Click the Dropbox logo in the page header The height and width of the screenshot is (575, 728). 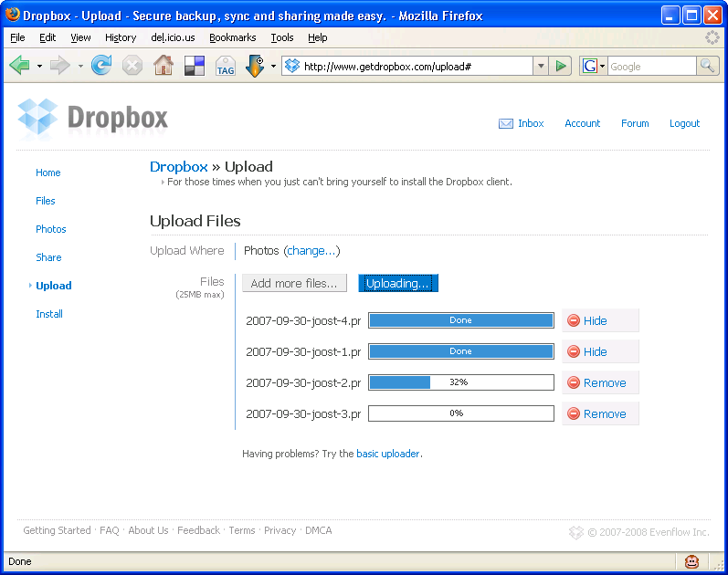pyautogui.click(x=92, y=119)
